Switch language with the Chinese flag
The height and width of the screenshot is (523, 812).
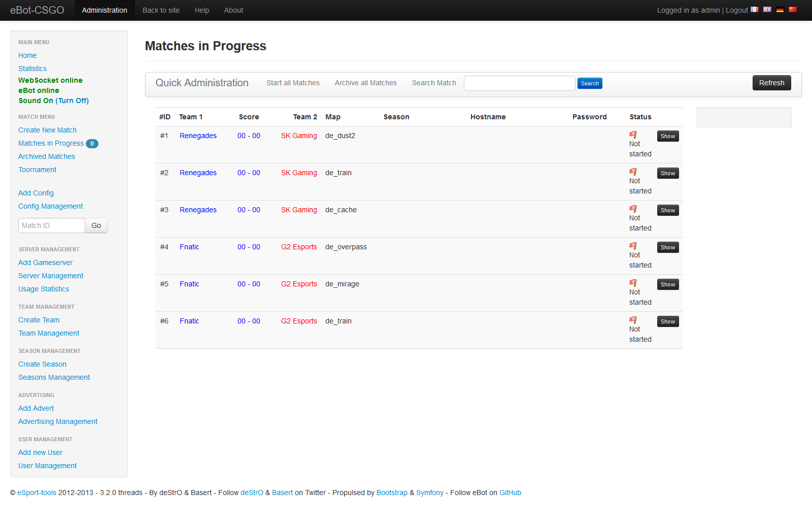pos(793,10)
